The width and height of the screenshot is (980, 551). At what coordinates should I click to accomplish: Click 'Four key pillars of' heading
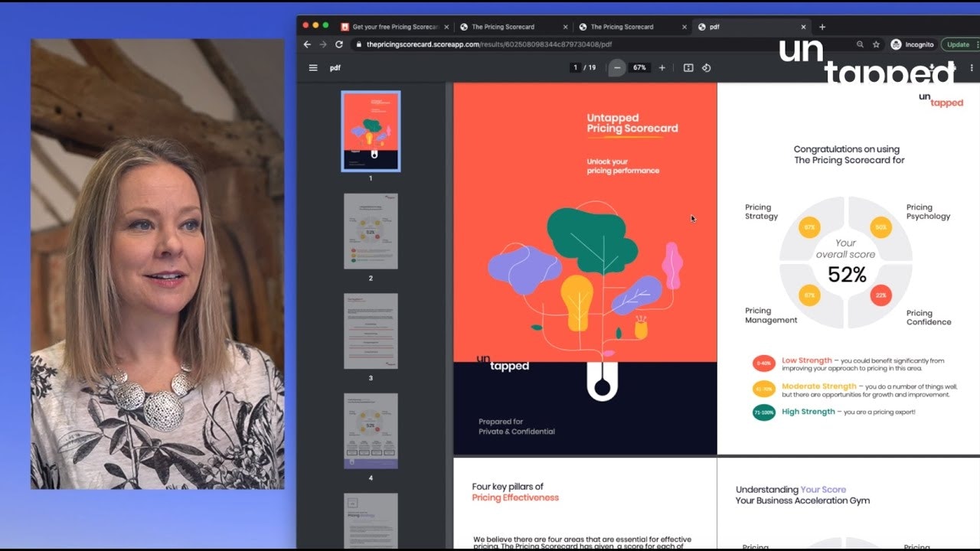click(508, 487)
